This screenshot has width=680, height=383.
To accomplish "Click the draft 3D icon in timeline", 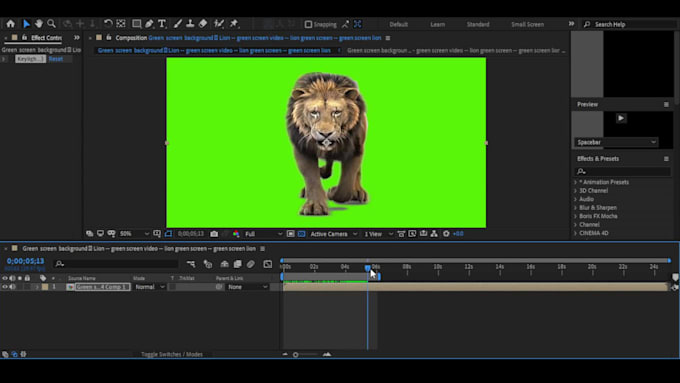I will tap(208, 264).
